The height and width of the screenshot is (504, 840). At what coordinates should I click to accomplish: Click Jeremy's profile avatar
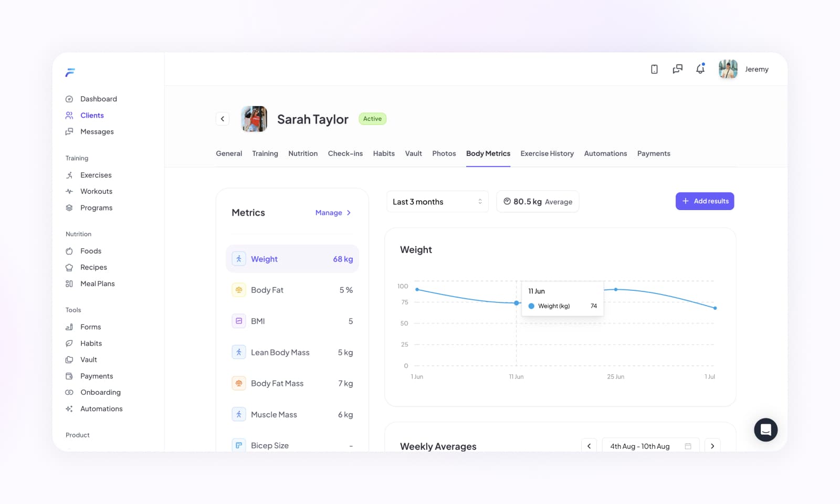[728, 69]
